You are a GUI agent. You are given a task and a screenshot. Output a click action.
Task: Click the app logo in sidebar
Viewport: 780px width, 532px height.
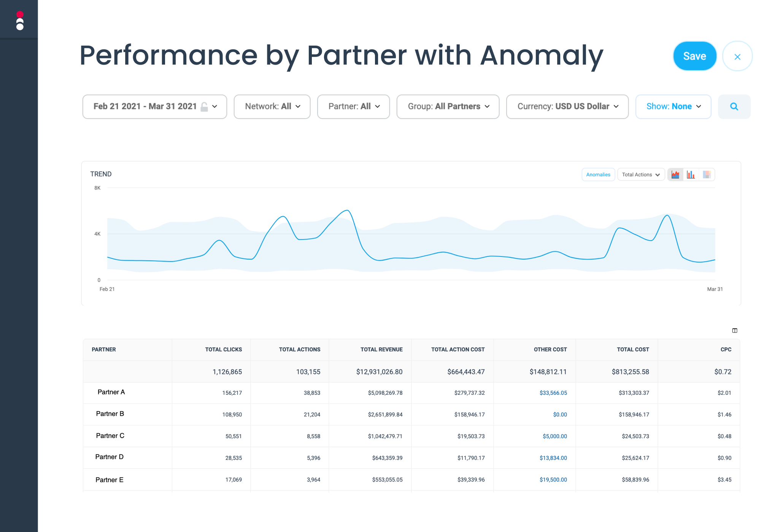pos(20,21)
